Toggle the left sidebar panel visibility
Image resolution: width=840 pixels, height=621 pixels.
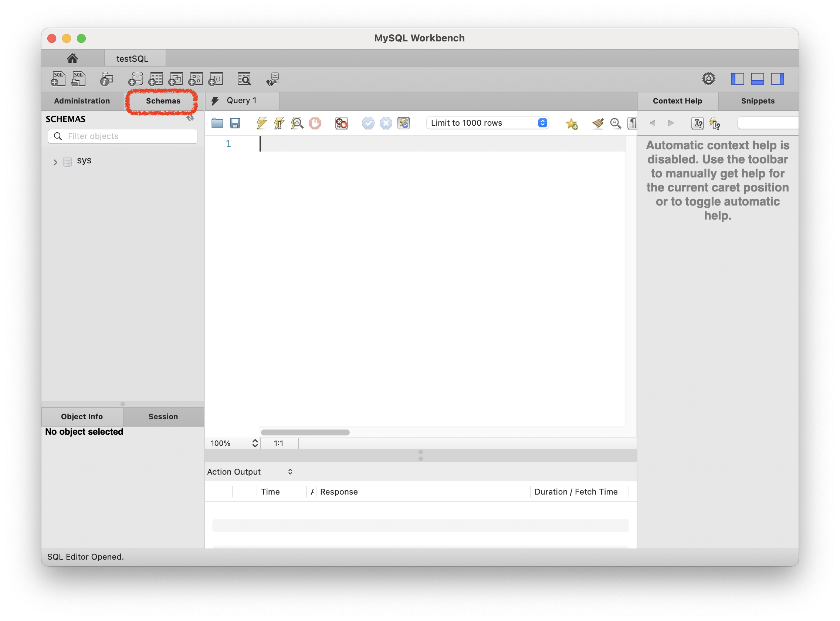[737, 79]
